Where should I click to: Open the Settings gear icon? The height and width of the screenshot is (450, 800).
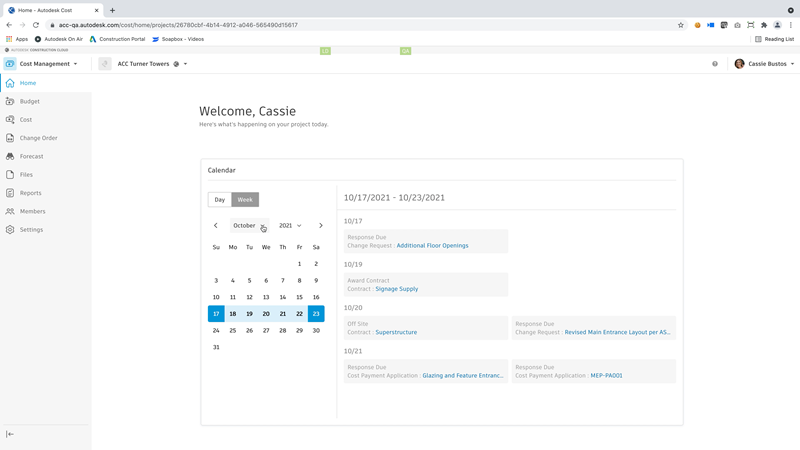10,230
